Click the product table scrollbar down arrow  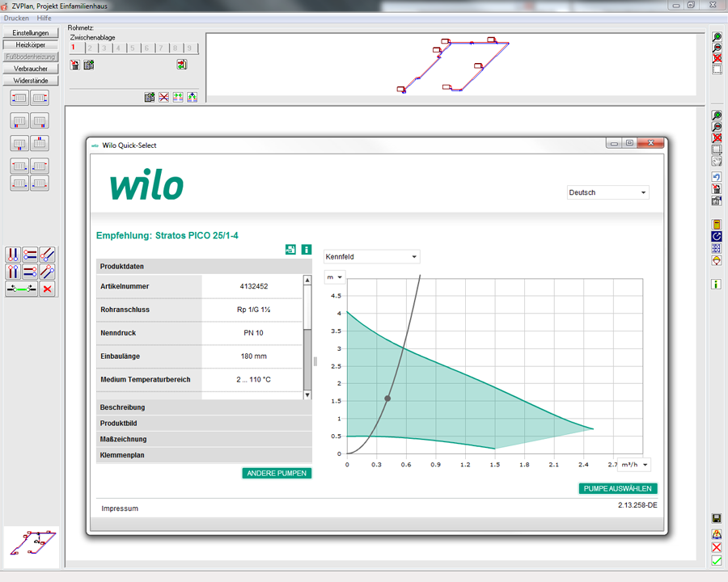(x=307, y=395)
